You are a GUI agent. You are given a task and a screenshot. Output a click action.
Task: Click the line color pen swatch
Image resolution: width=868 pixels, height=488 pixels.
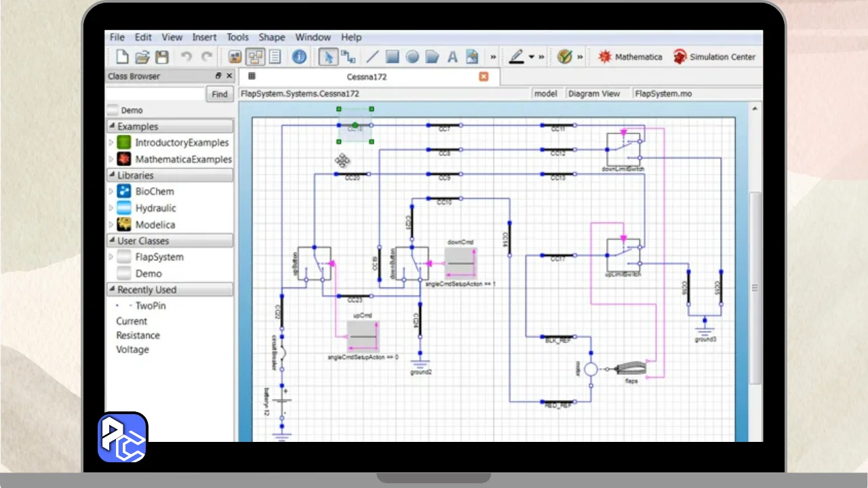pos(516,57)
